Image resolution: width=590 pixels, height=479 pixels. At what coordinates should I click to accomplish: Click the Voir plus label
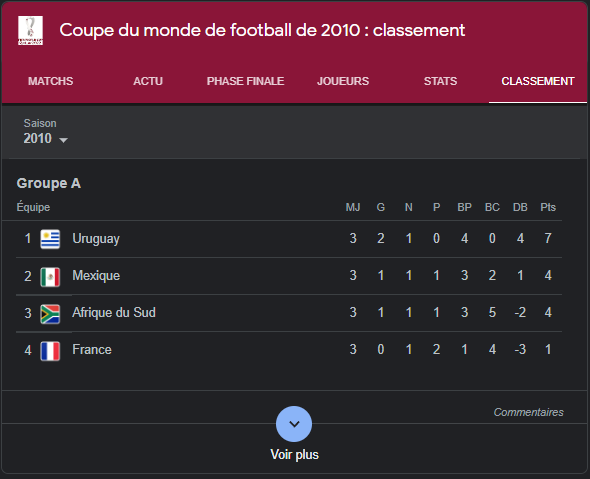[x=294, y=455]
